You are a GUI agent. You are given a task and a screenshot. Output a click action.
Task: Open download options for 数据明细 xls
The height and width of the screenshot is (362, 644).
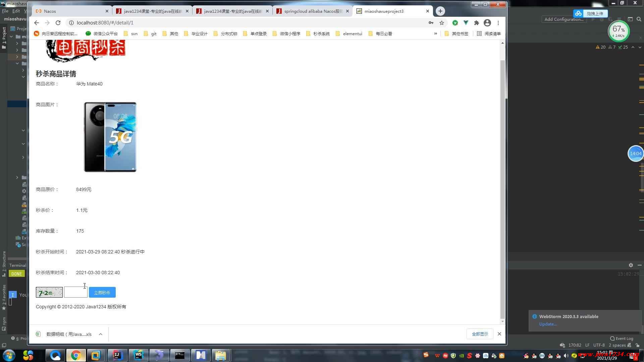point(101,334)
